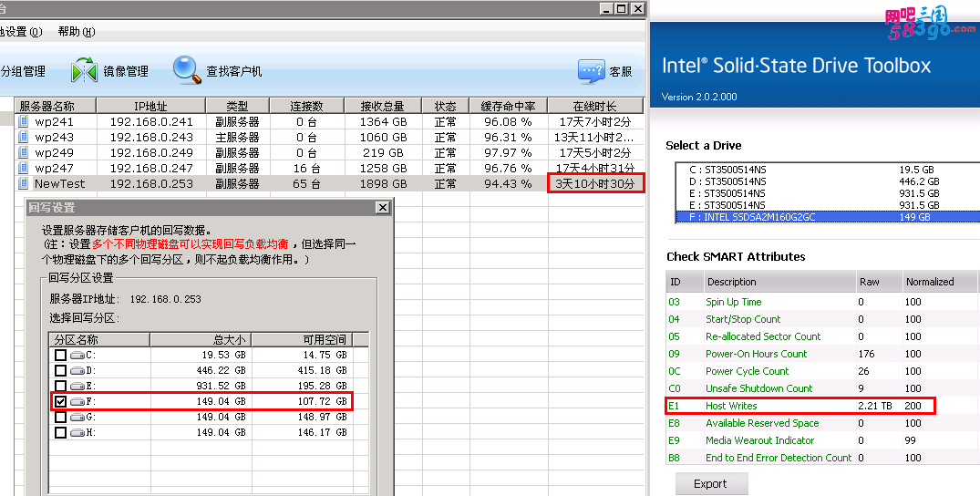This screenshot has height=496, width=980.
Task: Click 3天10小时30分 online time cell
Action: coord(595,183)
